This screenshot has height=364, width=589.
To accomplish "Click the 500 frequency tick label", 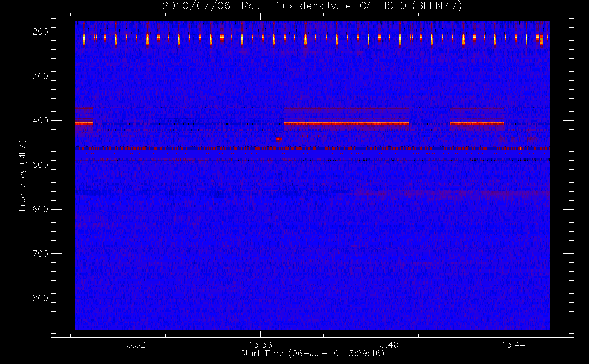I will [40, 165].
